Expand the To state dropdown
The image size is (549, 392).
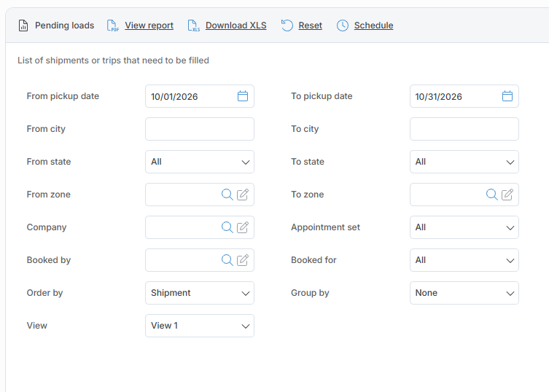[x=464, y=162]
